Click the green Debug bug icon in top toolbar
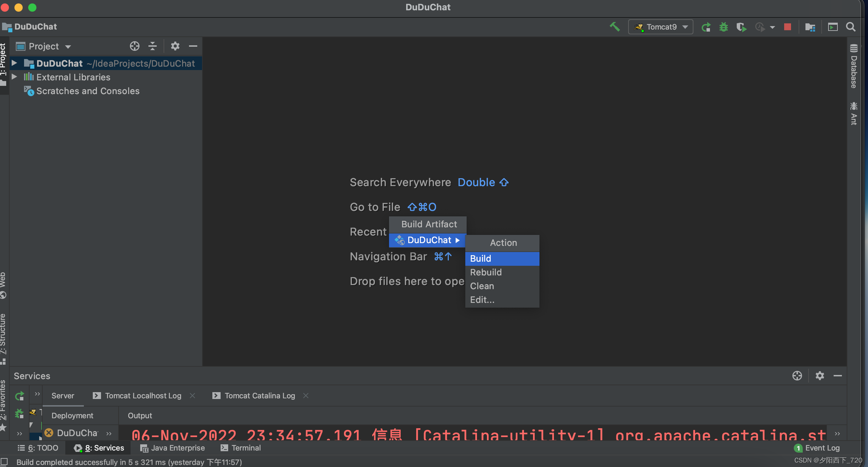868x467 pixels. [724, 27]
